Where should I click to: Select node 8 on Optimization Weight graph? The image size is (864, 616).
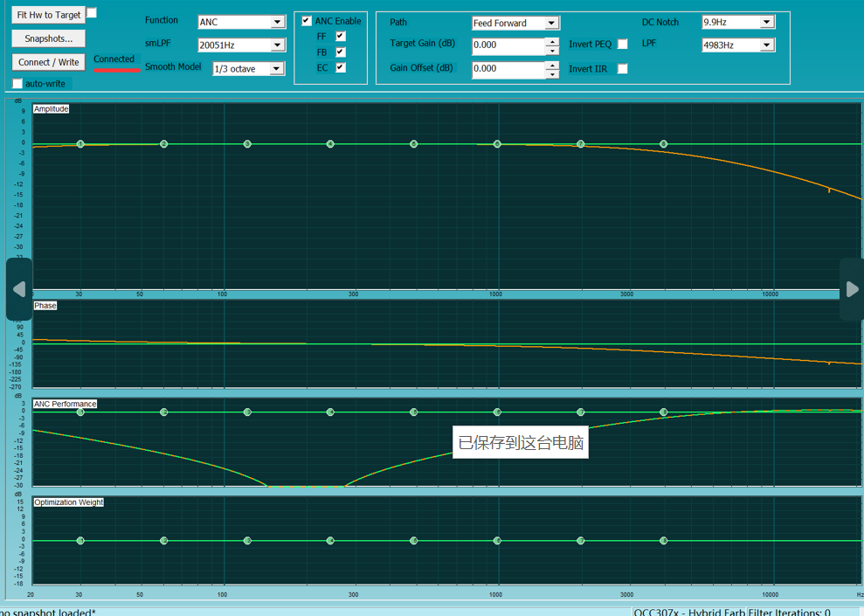[663, 541]
